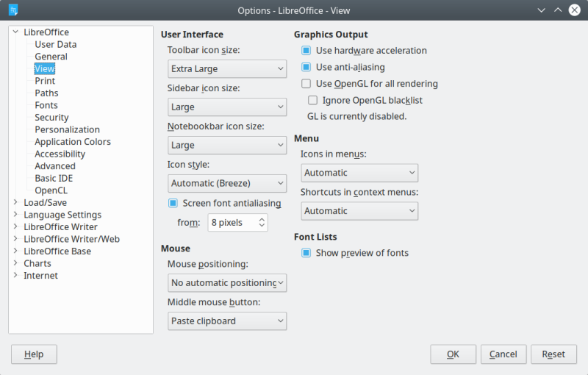Open Shortcuts in context menus dropdown

pos(359,211)
